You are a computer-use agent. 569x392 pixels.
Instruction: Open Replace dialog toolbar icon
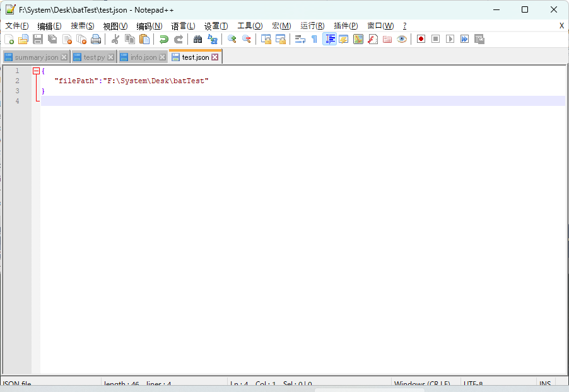[213, 39]
